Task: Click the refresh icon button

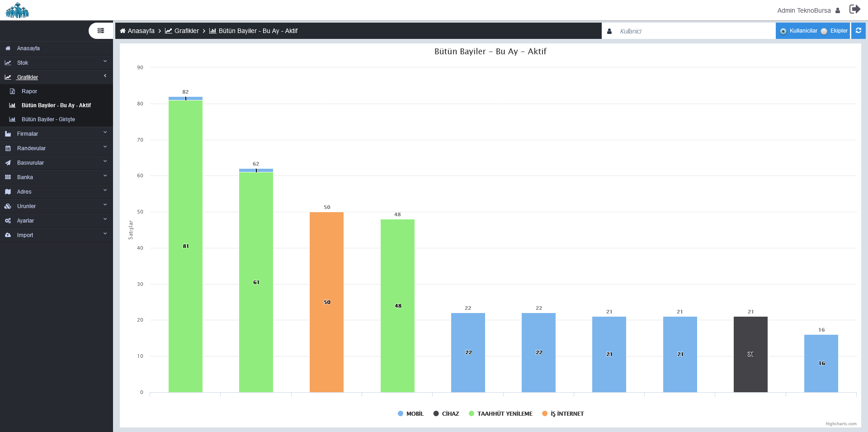Action: 858,31
